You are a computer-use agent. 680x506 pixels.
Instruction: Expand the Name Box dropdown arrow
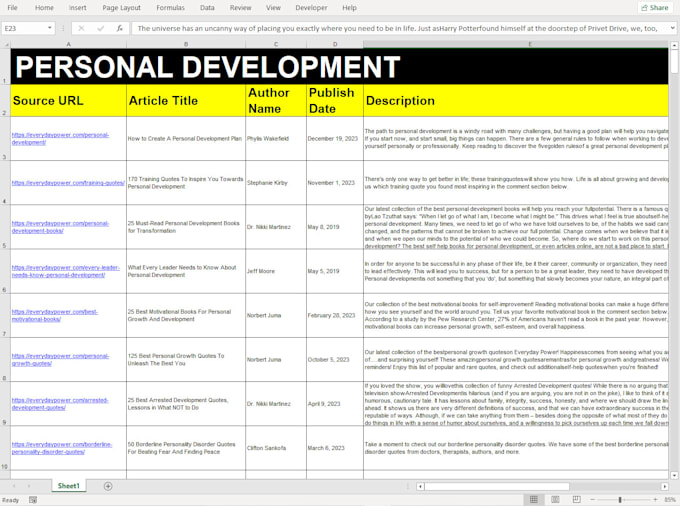pos(50,28)
